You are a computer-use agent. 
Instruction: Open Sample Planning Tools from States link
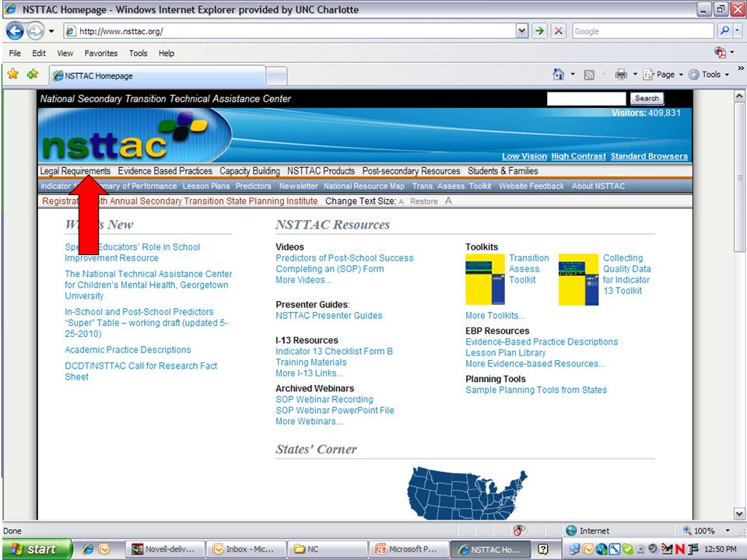[x=536, y=390]
